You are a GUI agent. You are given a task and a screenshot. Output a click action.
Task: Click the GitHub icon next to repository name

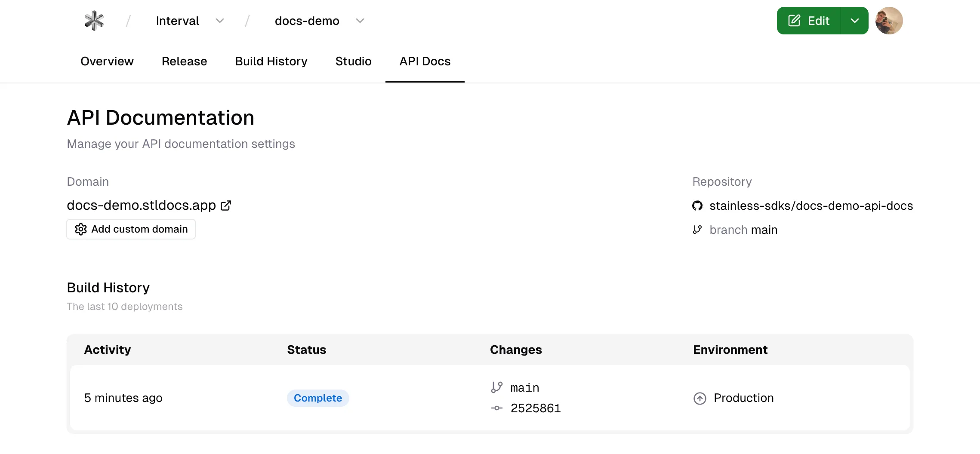[698, 206]
